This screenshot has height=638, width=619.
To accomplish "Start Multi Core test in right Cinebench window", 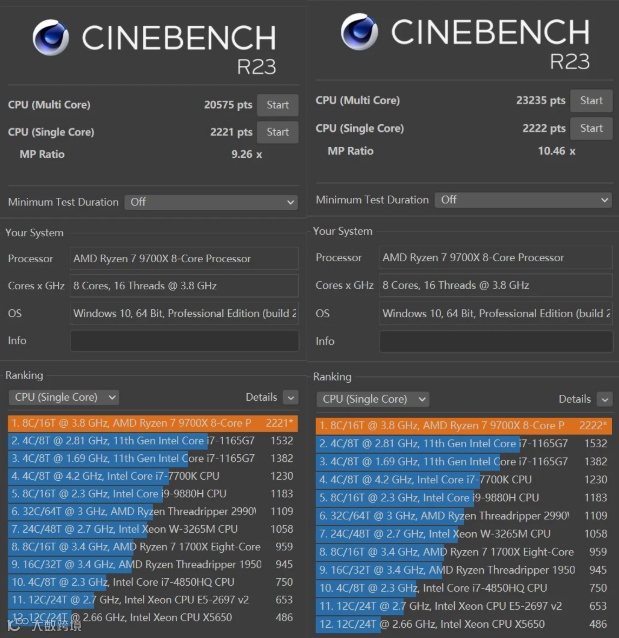I will (x=591, y=101).
